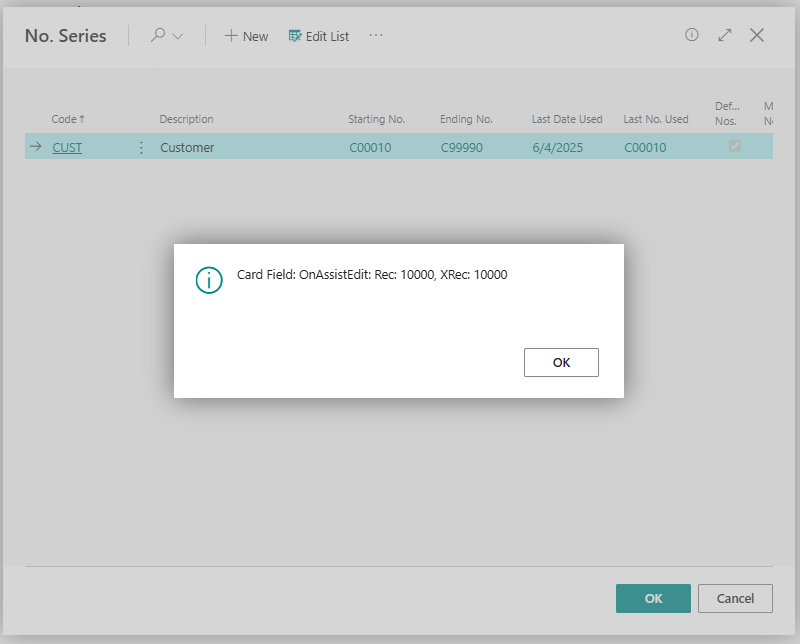Switch to Edit List mode
Viewport: 800px width, 644px height.
coord(319,36)
